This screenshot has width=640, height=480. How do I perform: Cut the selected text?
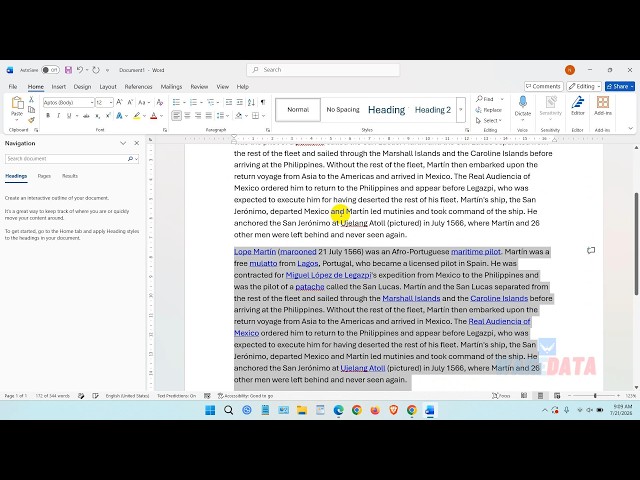31,99
